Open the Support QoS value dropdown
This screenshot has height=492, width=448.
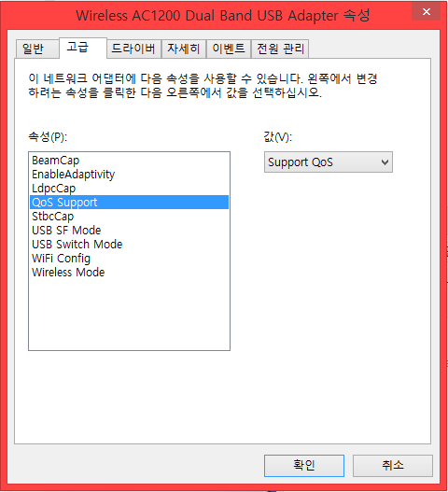(329, 162)
